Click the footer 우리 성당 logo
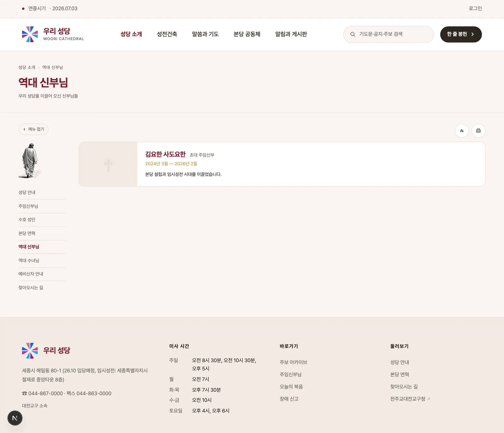504x433 pixels. (46, 350)
